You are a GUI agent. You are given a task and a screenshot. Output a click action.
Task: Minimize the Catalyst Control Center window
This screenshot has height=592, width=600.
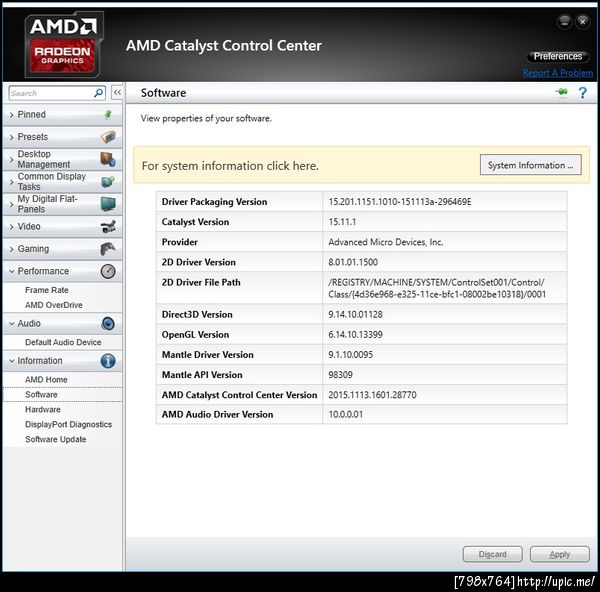[x=564, y=22]
